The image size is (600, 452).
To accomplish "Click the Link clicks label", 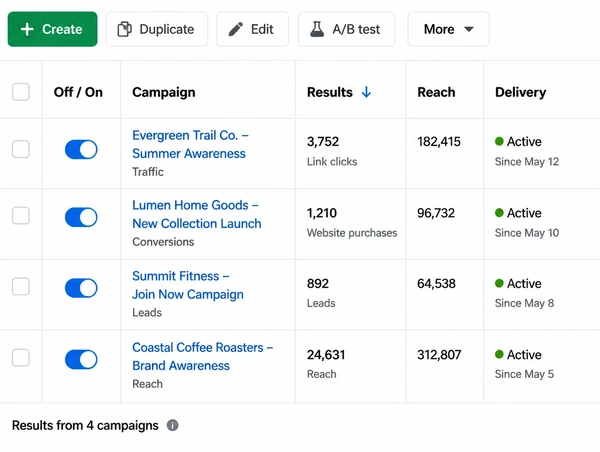I will 332,162.
